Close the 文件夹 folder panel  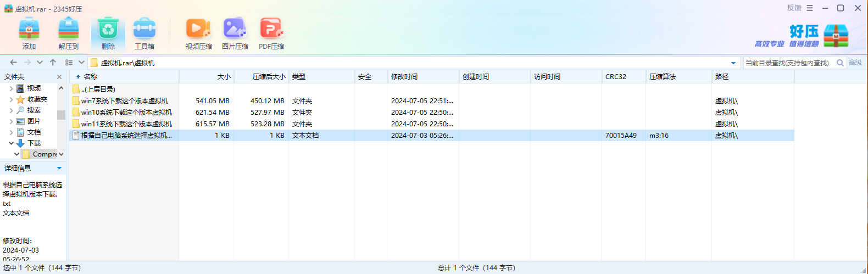[59, 77]
